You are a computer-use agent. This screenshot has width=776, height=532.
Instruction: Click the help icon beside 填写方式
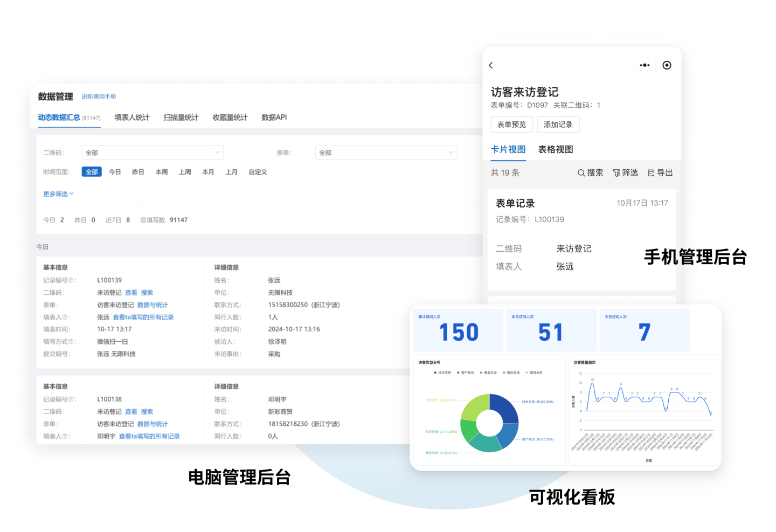pos(72,341)
